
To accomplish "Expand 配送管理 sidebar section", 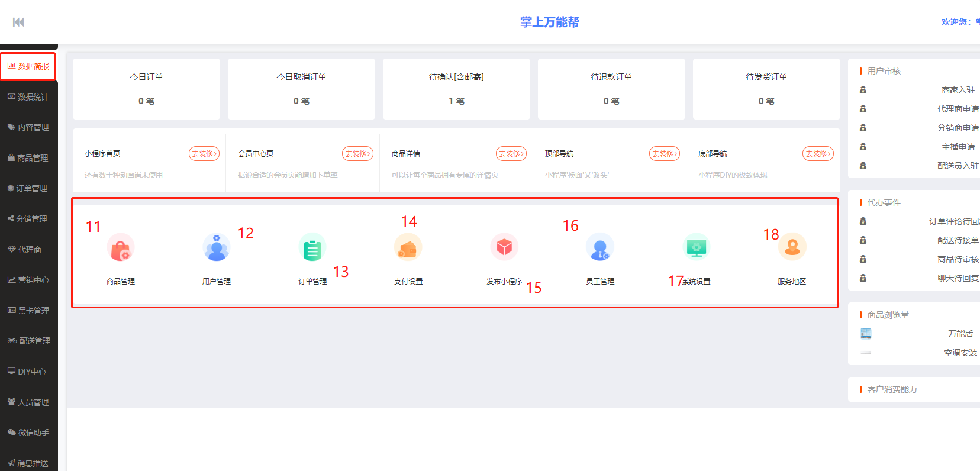I will click(28, 341).
